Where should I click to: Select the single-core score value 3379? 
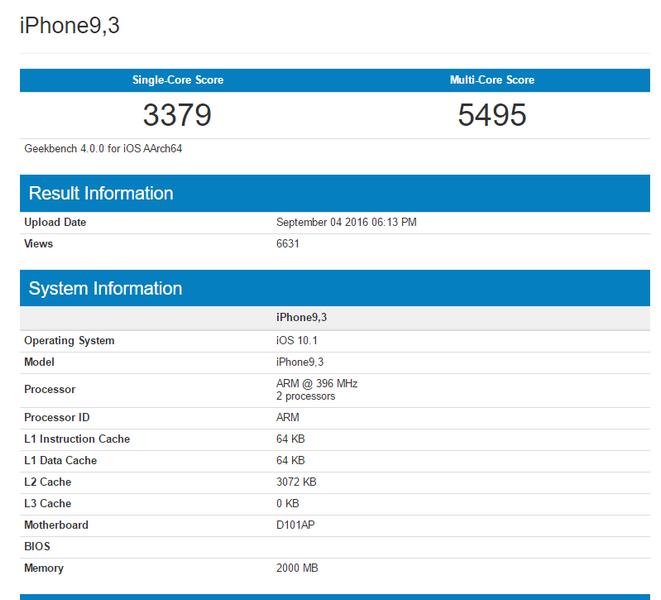pos(177,115)
